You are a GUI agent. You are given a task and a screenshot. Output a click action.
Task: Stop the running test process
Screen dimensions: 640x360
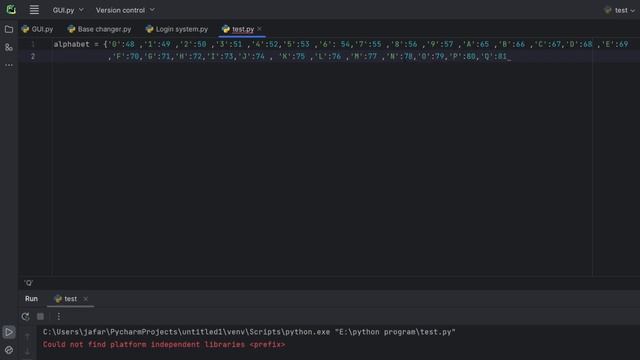coord(40,316)
